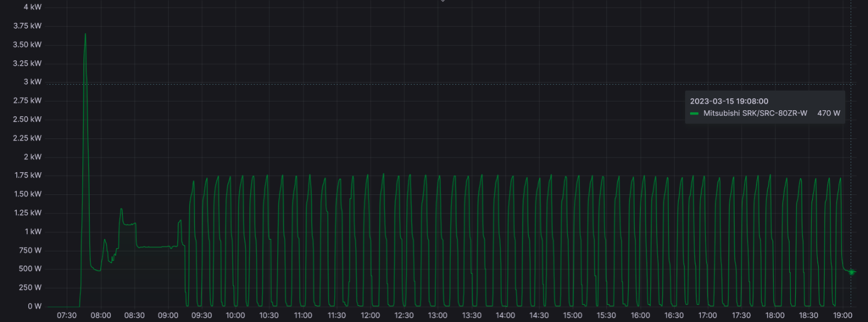Click the 15:00 time axis label
This screenshot has width=868, height=322.
tap(573, 315)
